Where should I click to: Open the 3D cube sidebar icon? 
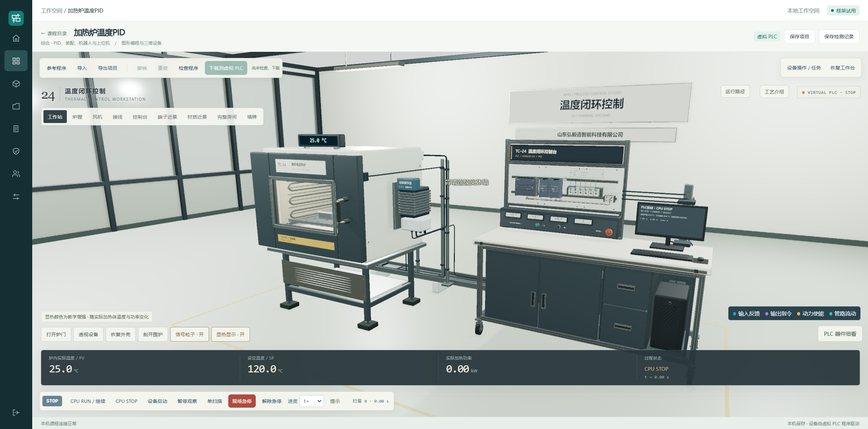[x=16, y=84]
